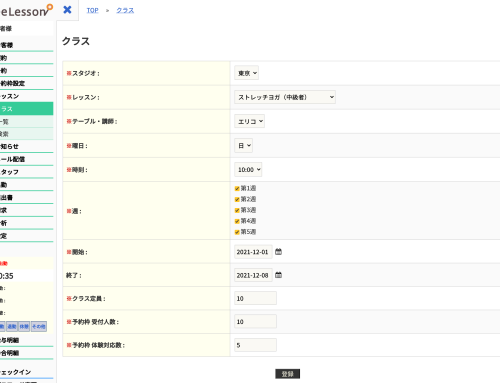The image size is (500, 383).
Task: Uncheck the 第3週 checkbox
Action: pyautogui.click(x=237, y=210)
